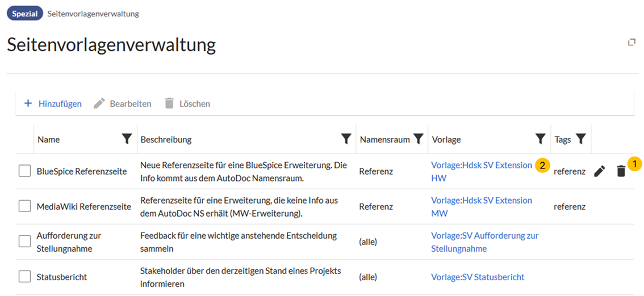
Task: Sort by the Name column header
Action: pos(49,139)
